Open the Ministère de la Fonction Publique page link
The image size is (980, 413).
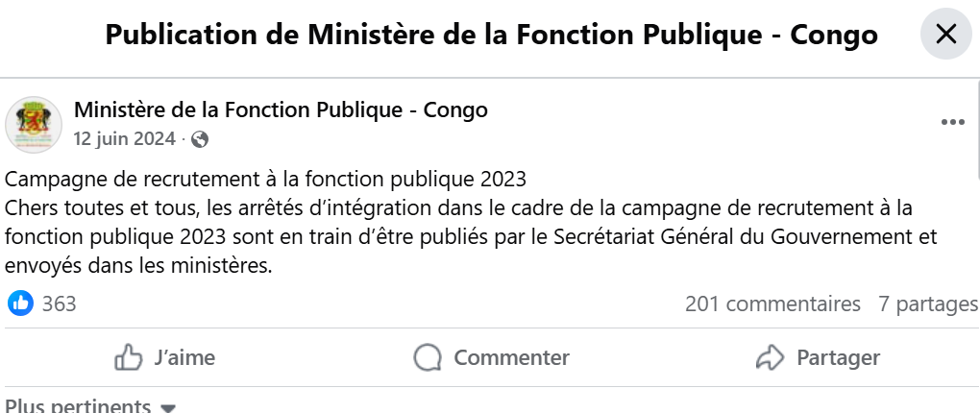(x=281, y=109)
